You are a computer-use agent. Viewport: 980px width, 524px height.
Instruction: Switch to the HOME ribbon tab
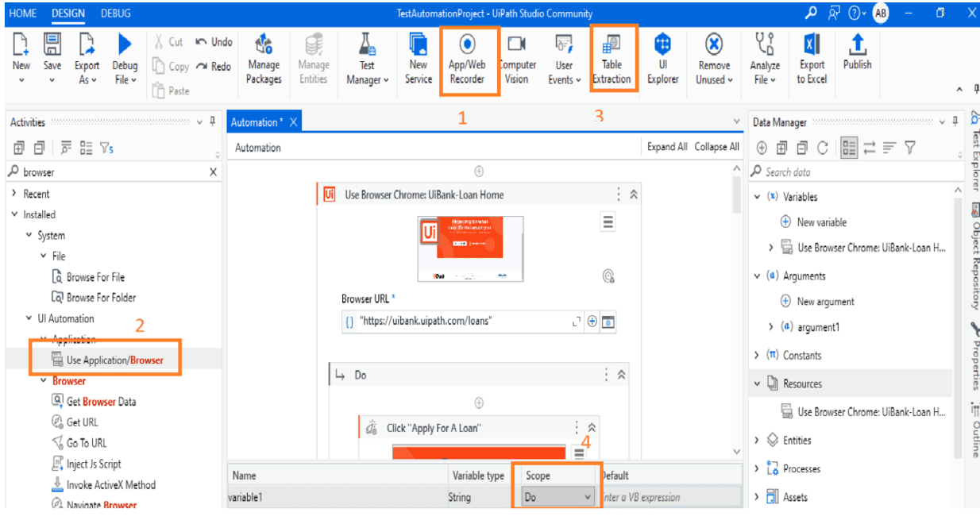click(x=22, y=13)
